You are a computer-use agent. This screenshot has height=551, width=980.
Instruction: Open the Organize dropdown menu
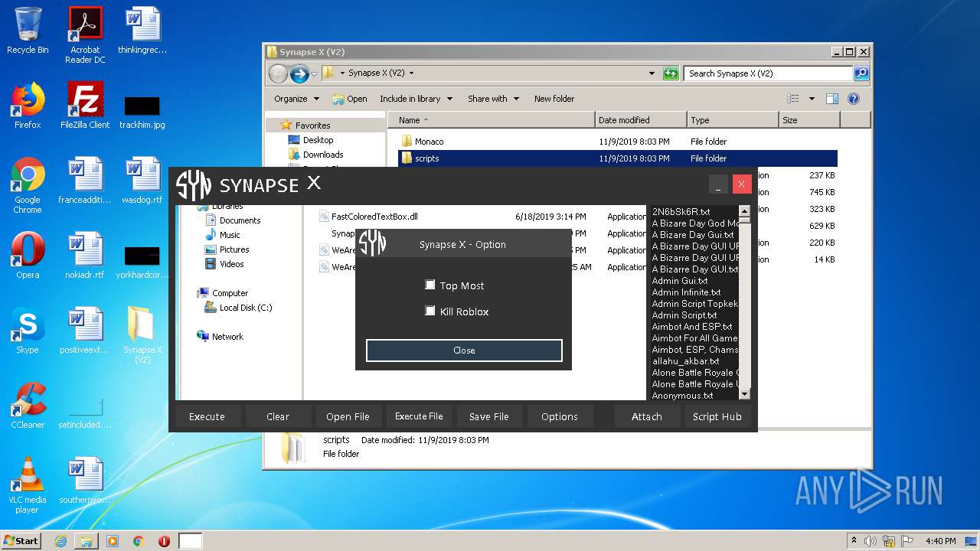click(296, 99)
